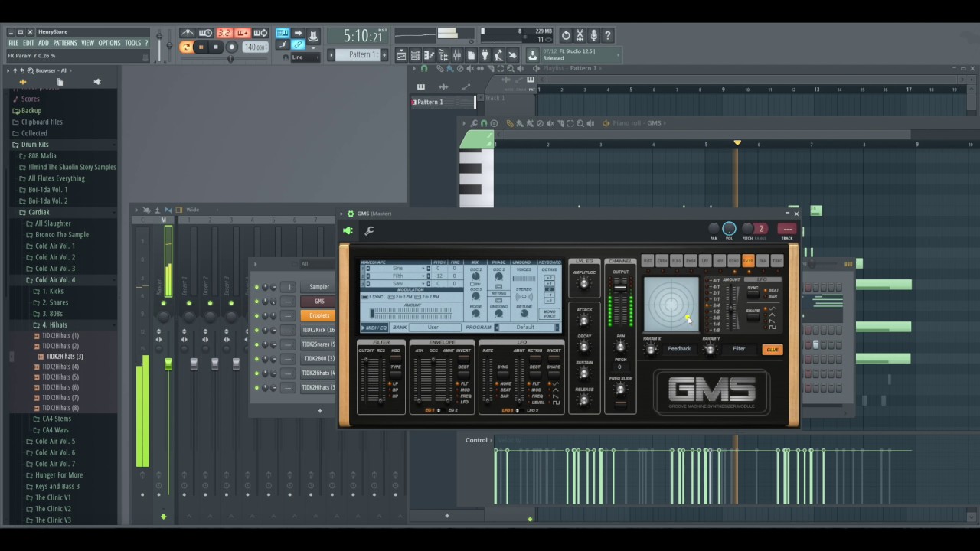Select Pattern 1 in the playlist picker

(x=442, y=102)
